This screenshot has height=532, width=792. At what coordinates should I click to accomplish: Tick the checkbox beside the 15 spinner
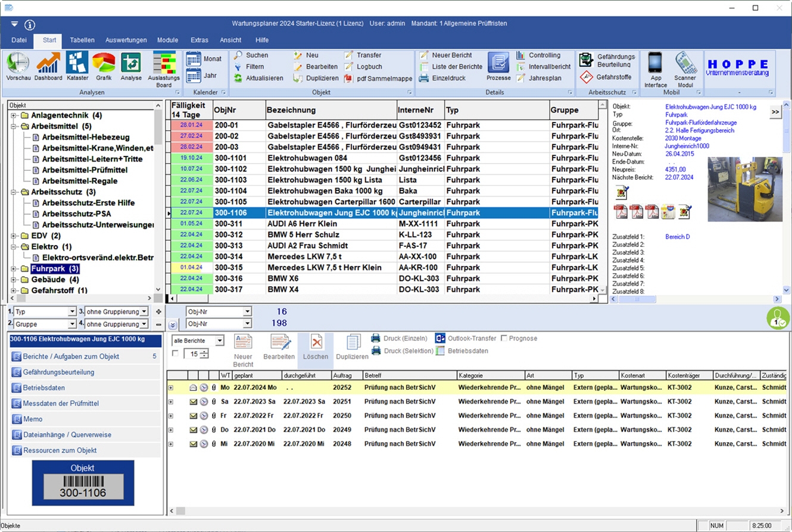point(175,353)
